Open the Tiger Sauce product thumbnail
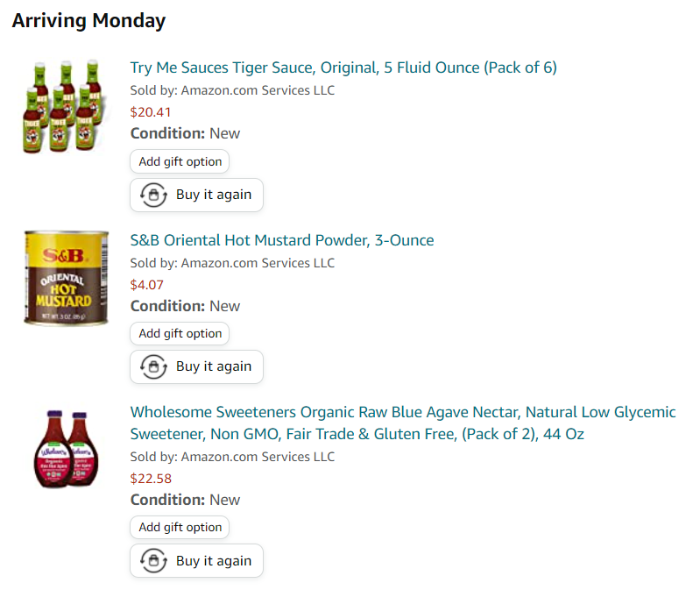 tap(66, 105)
